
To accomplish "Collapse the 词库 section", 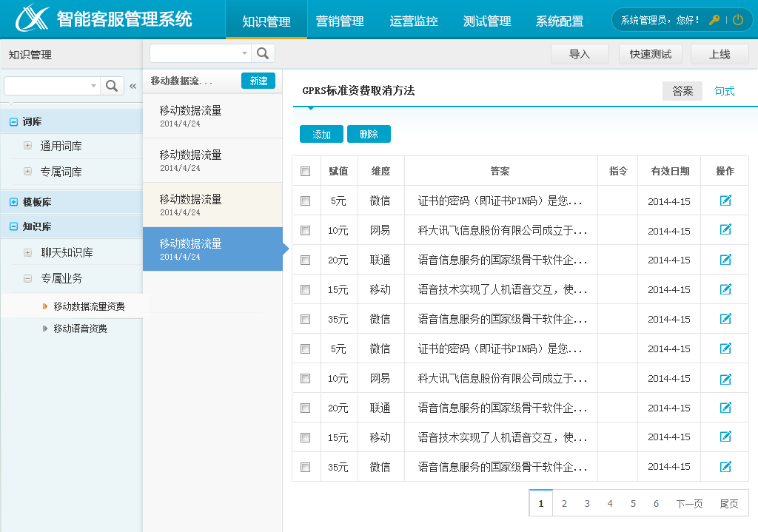I will tap(13, 122).
